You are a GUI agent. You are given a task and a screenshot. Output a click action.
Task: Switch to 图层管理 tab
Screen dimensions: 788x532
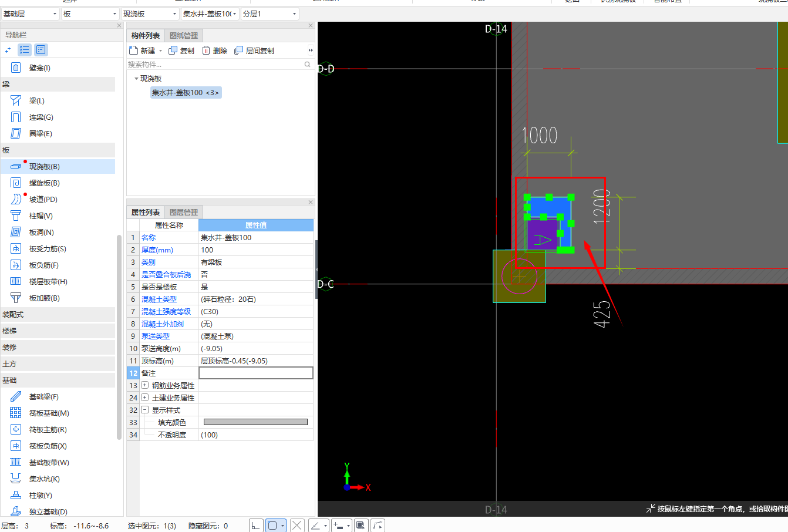[184, 213]
